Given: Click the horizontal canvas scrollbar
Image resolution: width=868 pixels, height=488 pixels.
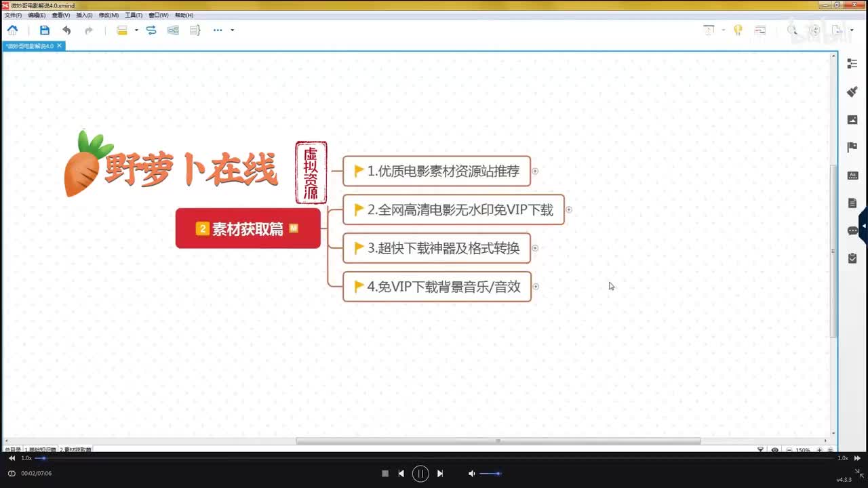Looking at the screenshot, I should tap(498, 441).
